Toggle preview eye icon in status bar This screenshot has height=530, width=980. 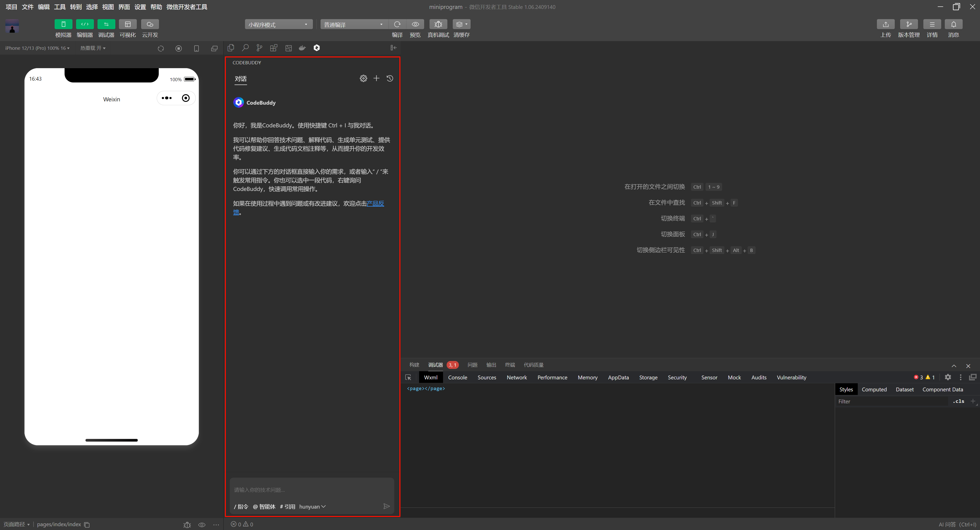click(202, 524)
